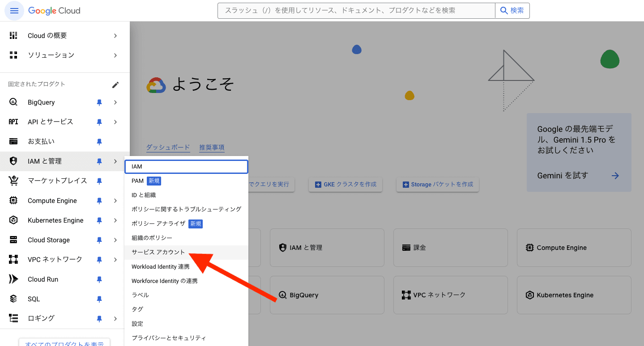Edit pinned products with the pencil icon
Viewport: 644px width, 346px height.
[x=115, y=84]
